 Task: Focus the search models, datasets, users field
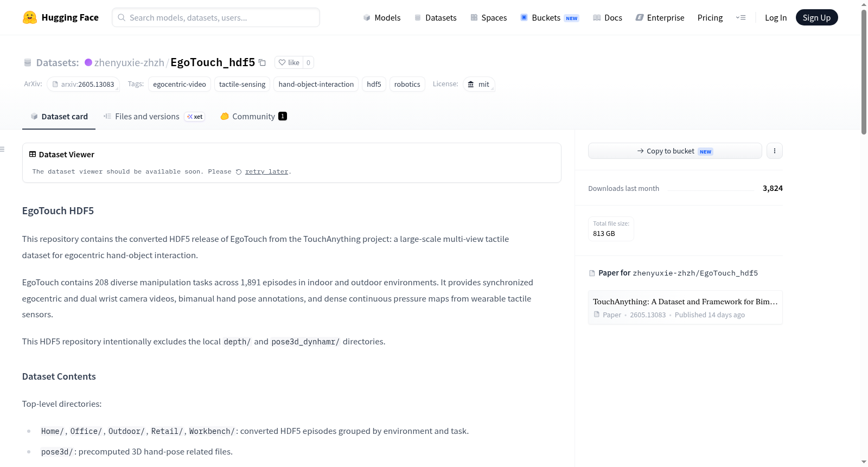pos(216,17)
